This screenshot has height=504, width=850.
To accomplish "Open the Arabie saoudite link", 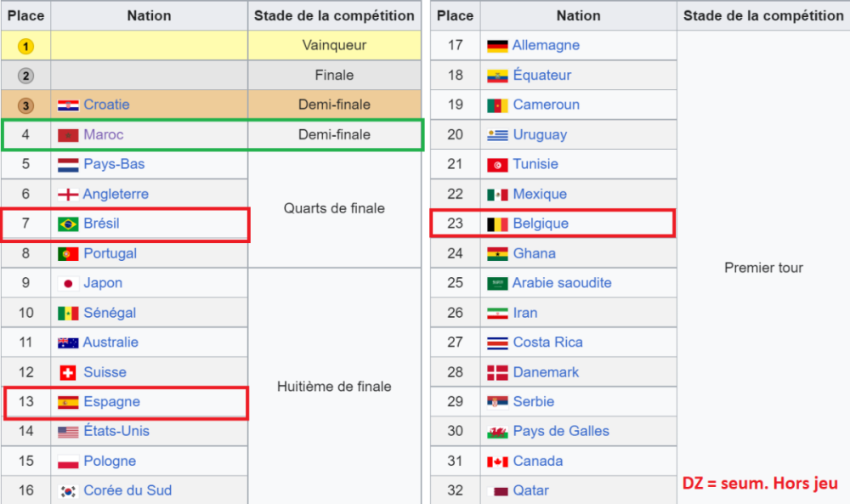I will tap(562, 283).
